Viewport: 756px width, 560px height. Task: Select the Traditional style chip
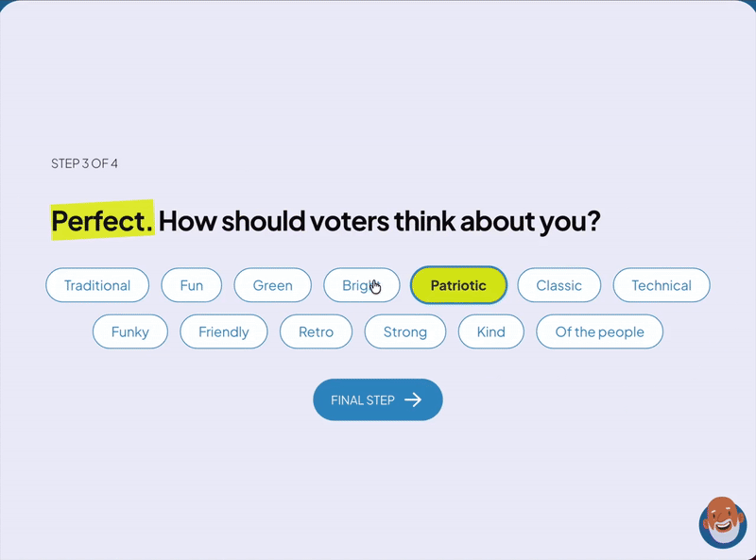pyautogui.click(x=97, y=285)
